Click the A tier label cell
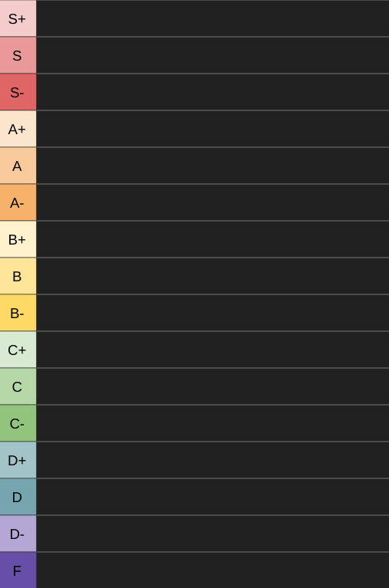 18,166
